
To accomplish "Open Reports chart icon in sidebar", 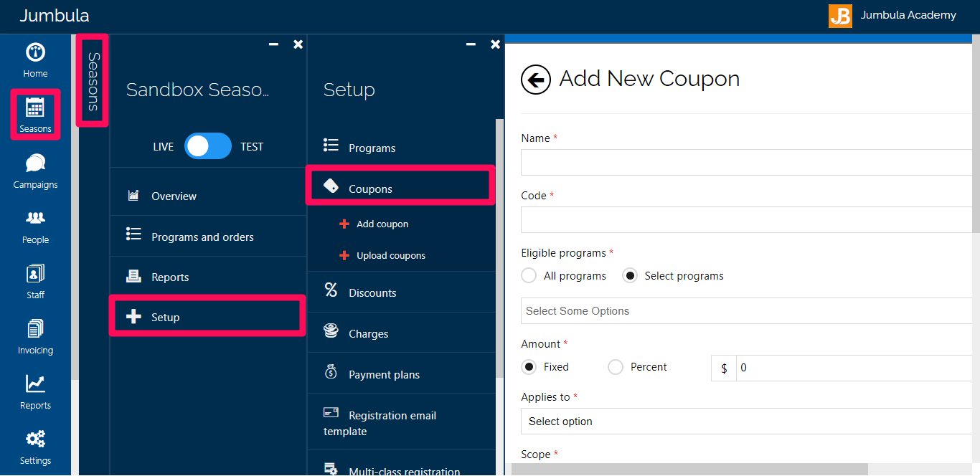I will (35, 384).
